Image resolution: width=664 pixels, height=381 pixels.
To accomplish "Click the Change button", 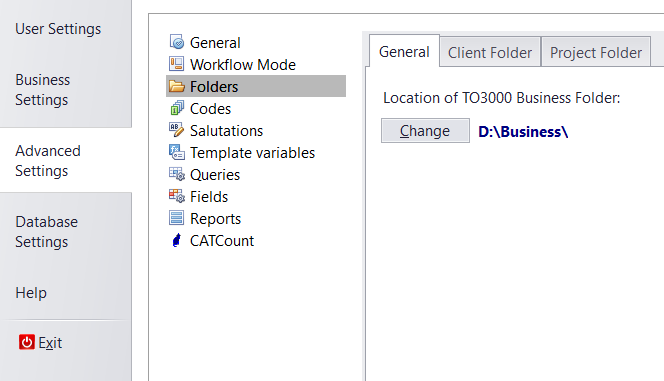I will (425, 131).
